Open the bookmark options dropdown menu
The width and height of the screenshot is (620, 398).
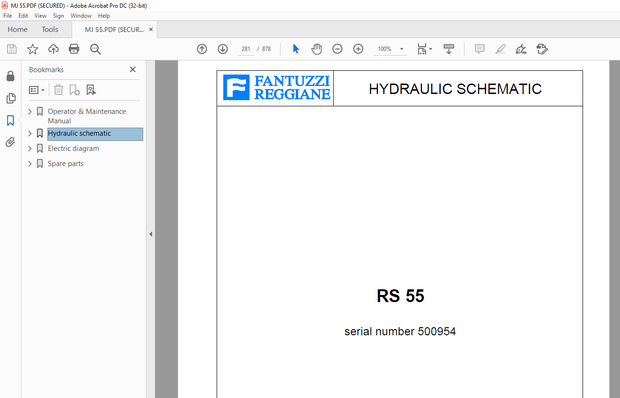[36, 90]
